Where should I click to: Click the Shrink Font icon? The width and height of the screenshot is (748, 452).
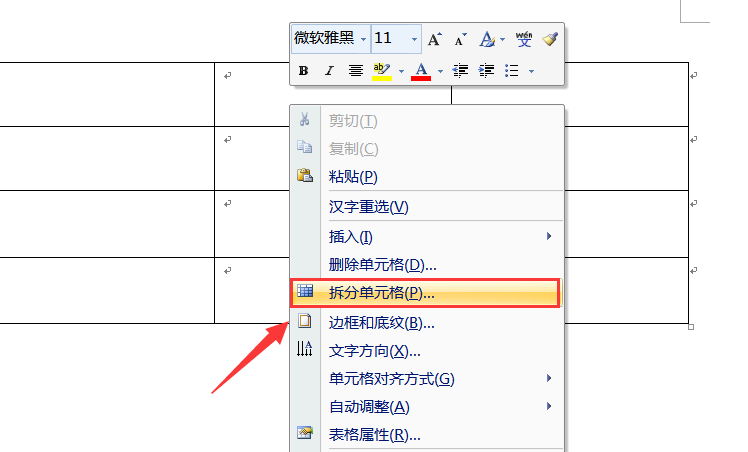pos(460,39)
